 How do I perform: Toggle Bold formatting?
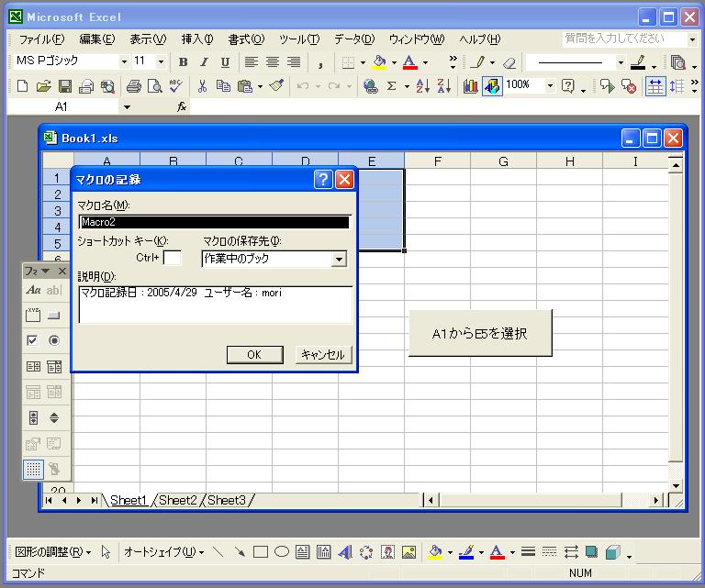pyautogui.click(x=183, y=62)
